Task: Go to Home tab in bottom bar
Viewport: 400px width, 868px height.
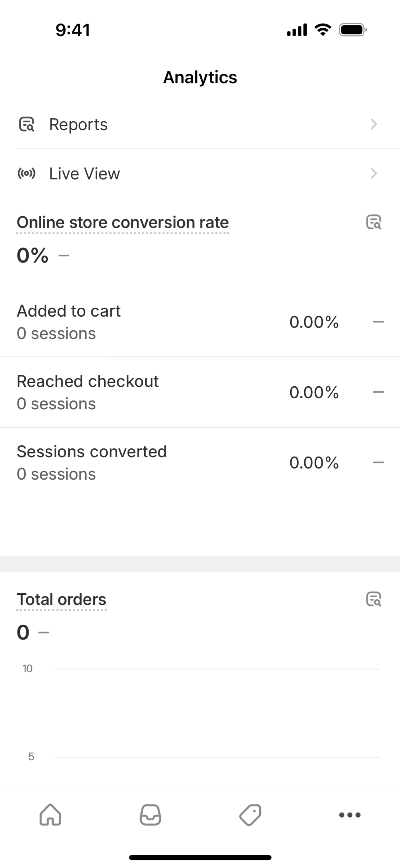Action: pos(50,815)
